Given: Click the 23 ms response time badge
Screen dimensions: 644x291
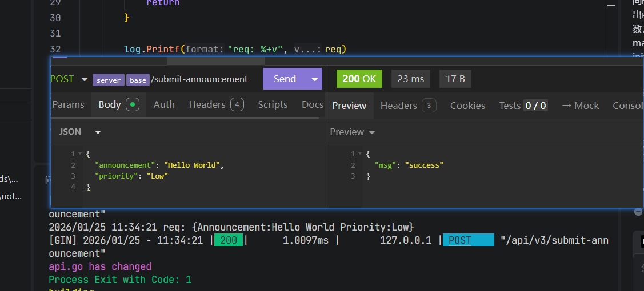Looking at the screenshot, I should point(411,79).
